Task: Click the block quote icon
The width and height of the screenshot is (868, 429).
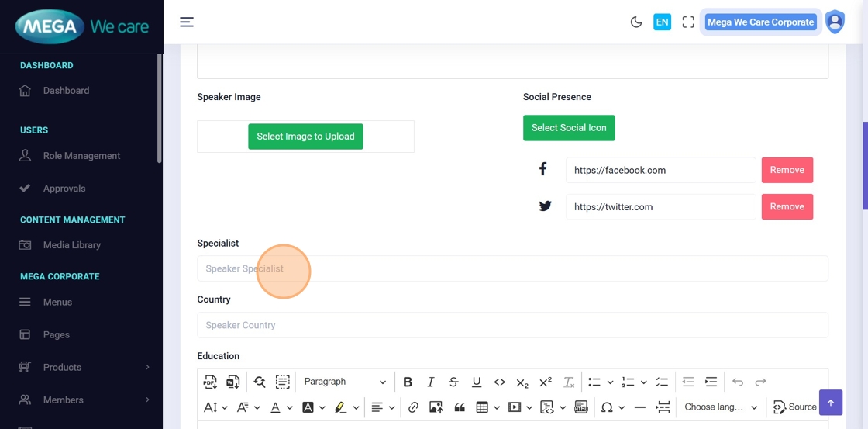Action: coord(460,407)
